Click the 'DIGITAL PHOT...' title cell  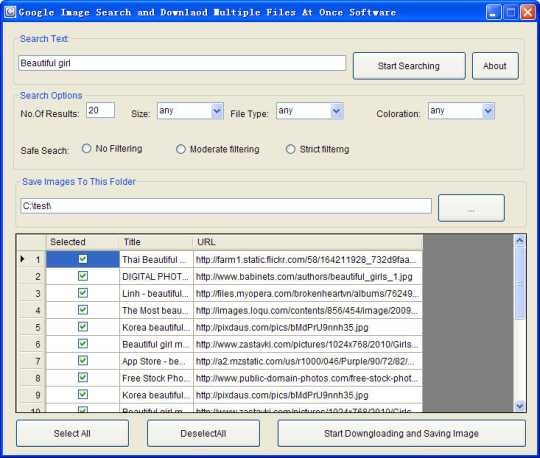156,277
